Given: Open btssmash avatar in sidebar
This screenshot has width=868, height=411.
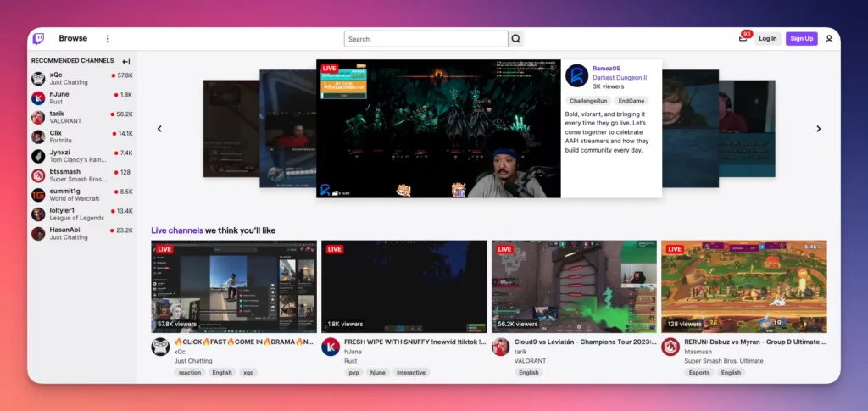Looking at the screenshot, I should 38,175.
